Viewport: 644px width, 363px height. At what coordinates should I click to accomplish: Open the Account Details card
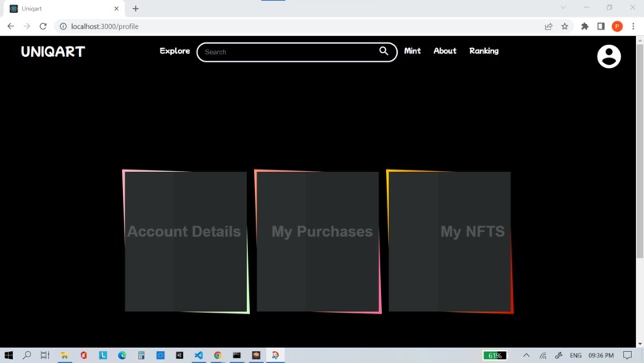pyautogui.click(x=185, y=241)
